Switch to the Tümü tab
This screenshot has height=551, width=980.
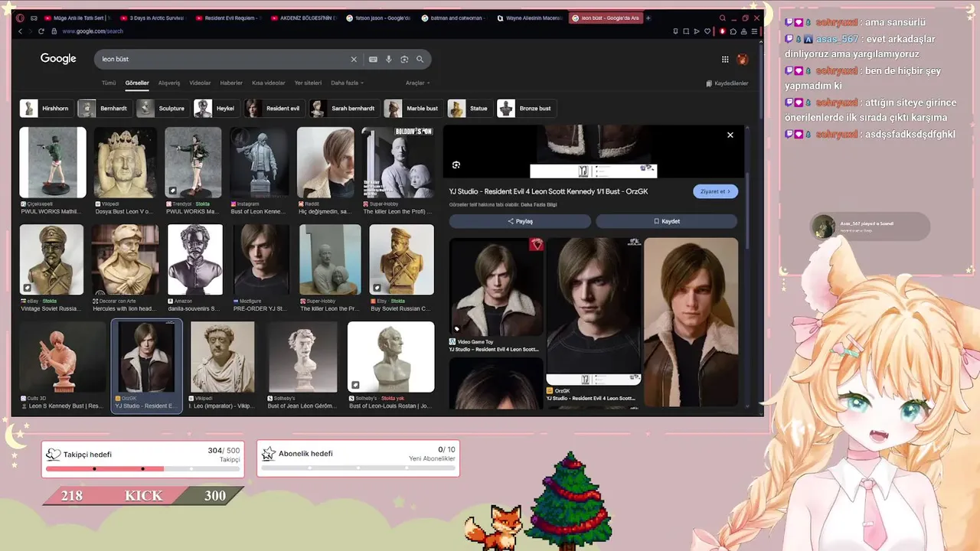click(x=109, y=83)
